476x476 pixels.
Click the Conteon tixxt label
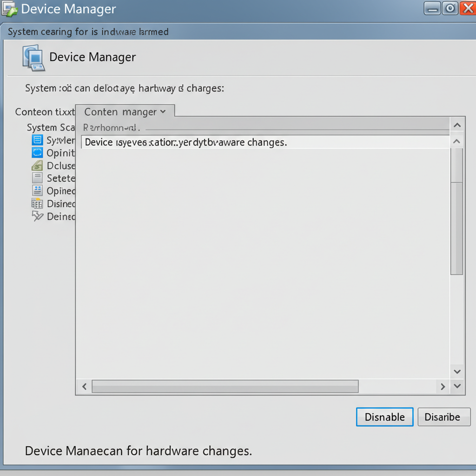click(45, 112)
